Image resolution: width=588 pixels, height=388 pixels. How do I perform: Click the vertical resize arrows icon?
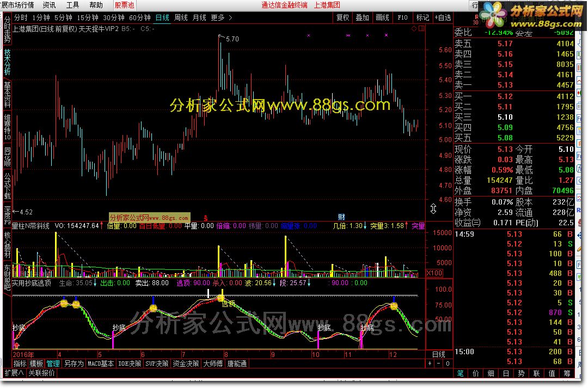(x=433, y=209)
